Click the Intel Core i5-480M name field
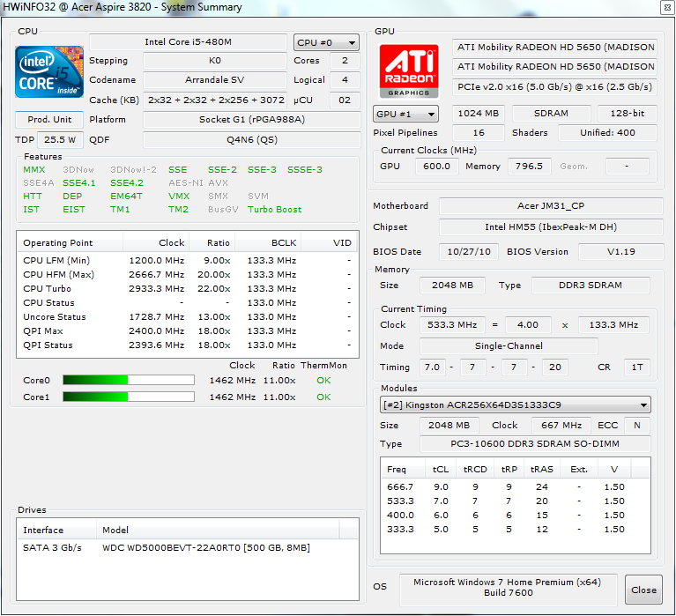 pos(188,41)
